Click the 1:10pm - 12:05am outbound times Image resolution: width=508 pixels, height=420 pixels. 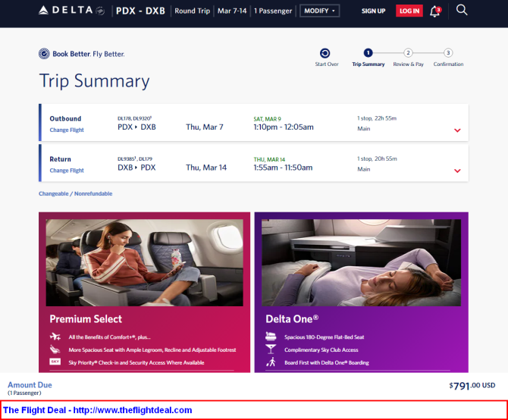click(284, 127)
